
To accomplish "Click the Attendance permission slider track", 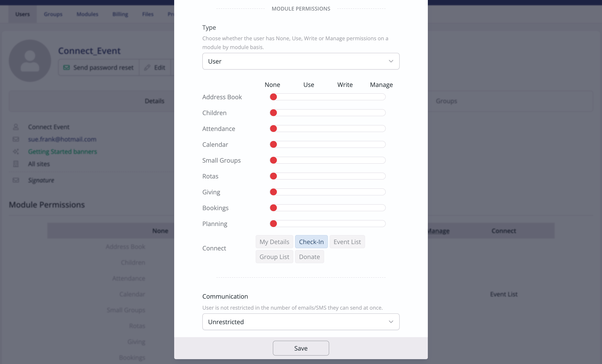I will [327, 129].
